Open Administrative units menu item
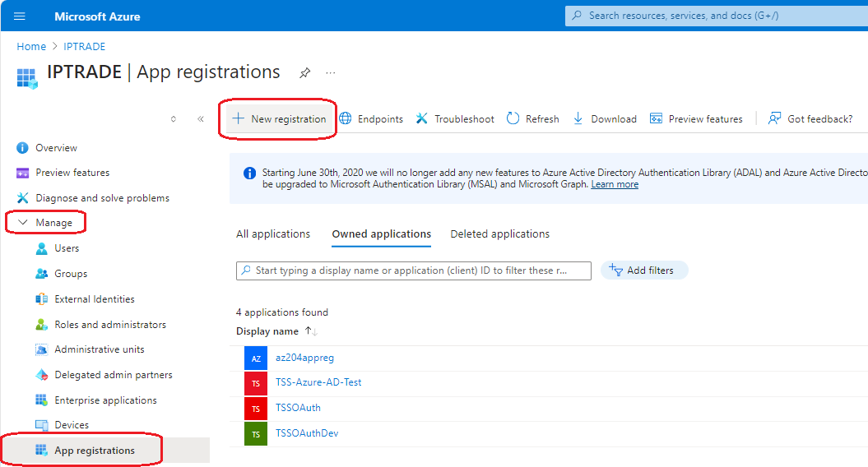The image size is (868, 467). [x=99, y=349]
